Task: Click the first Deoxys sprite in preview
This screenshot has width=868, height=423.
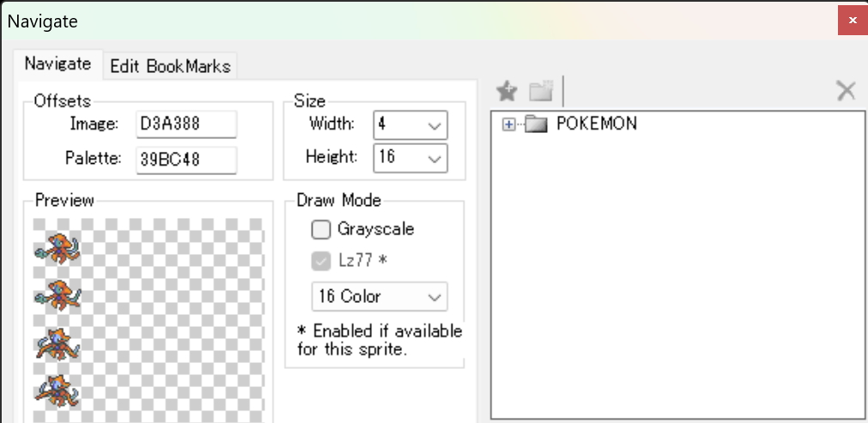Action: [58, 248]
